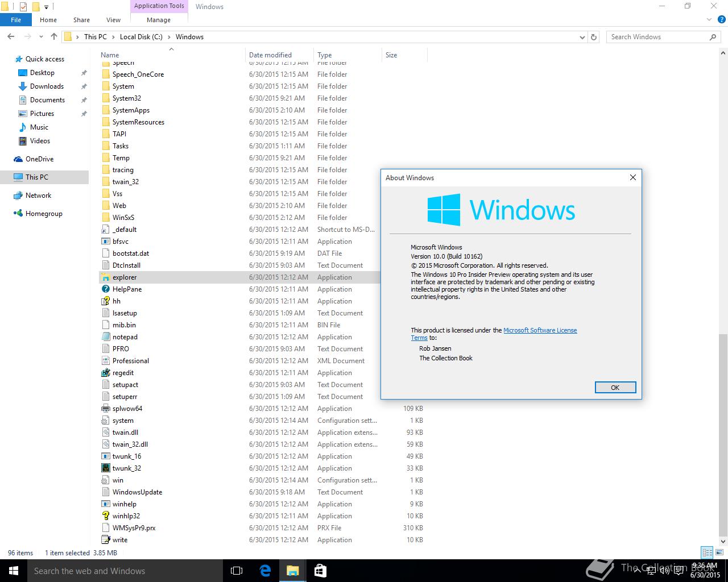Viewport: 728px width, 582px height.
Task: Select the WMSysPr9.prx file
Action: [134, 528]
